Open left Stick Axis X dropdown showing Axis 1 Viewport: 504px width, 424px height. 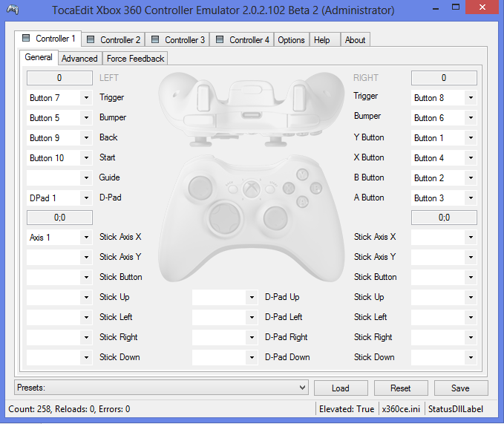pos(59,237)
